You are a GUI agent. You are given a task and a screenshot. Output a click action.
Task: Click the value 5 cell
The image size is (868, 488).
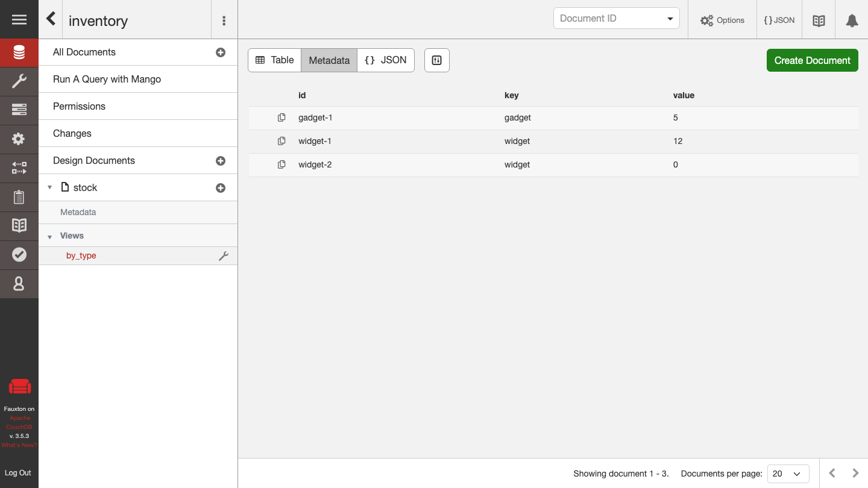tap(676, 117)
